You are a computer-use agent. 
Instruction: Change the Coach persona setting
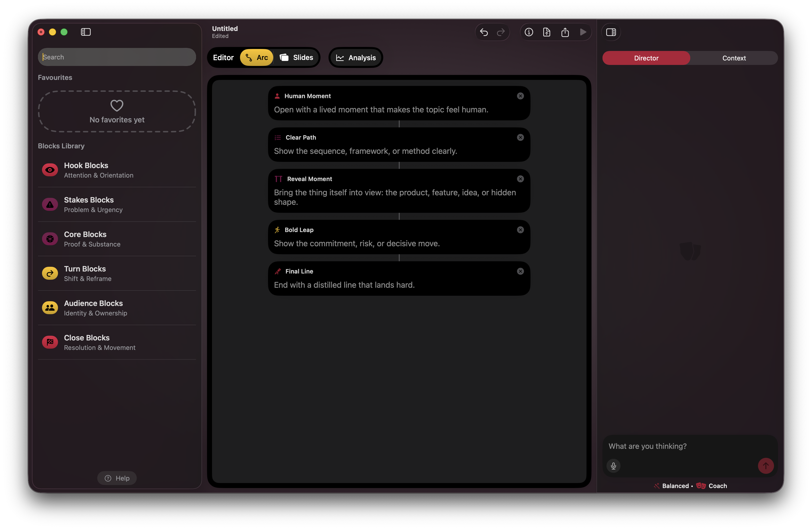pyautogui.click(x=711, y=486)
